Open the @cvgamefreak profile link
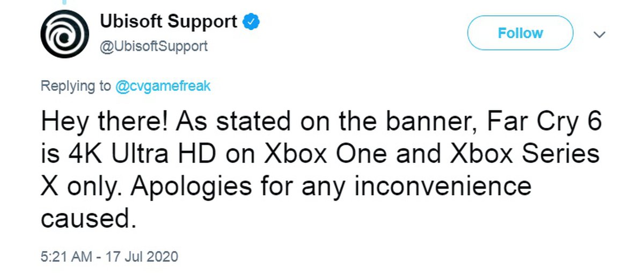Image resolution: width=644 pixels, height=273 pixels. pos(164,87)
